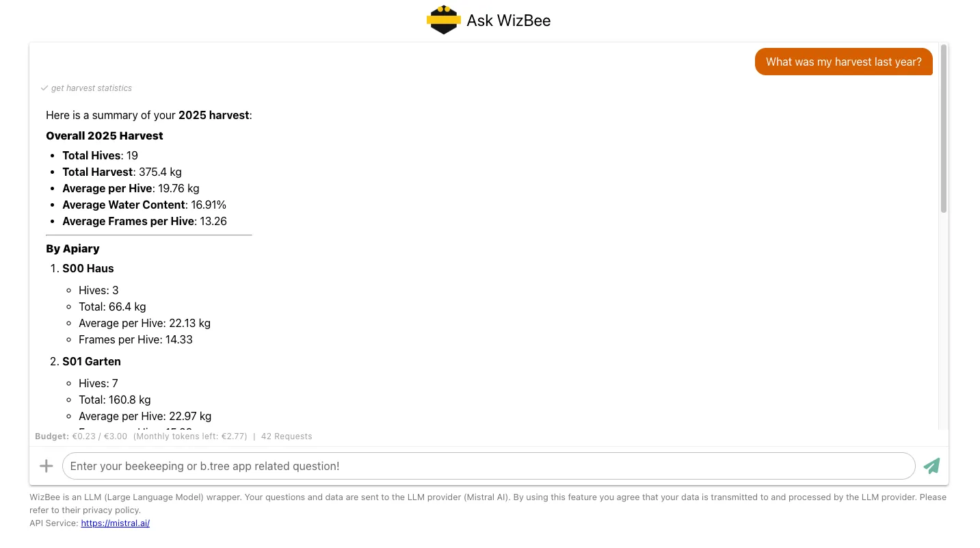Screen dimensions: 980x548
Task: Click the Total Harvest 375.4 kg bullet
Action: [x=122, y=172]
